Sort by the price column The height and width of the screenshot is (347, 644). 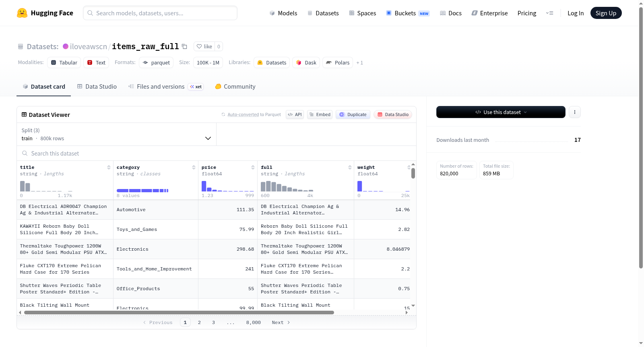[253, 167]
